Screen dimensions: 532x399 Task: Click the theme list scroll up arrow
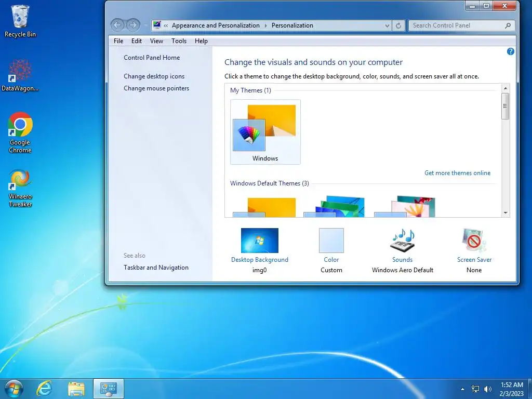(x=506, y=88)
